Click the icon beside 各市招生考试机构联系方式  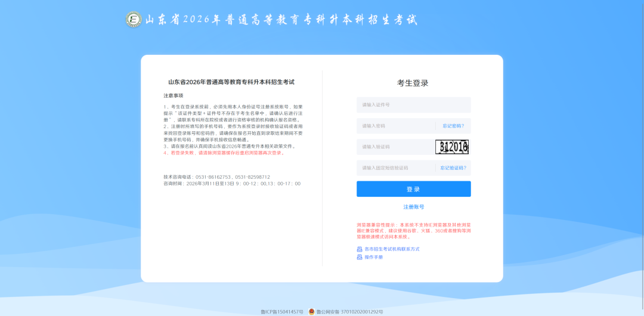[360, 249]
